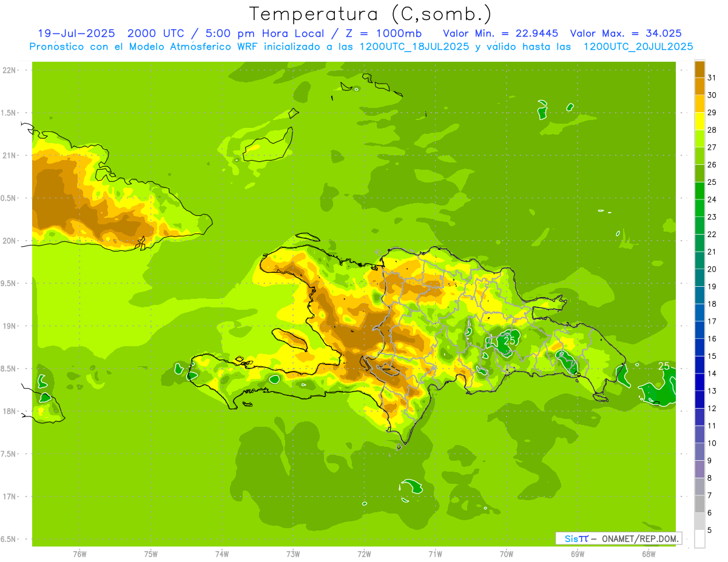Screen dimensions: 728x562
Task: Click the dark orange segment above 31 on color bar
Action: (x=699, y=69)
